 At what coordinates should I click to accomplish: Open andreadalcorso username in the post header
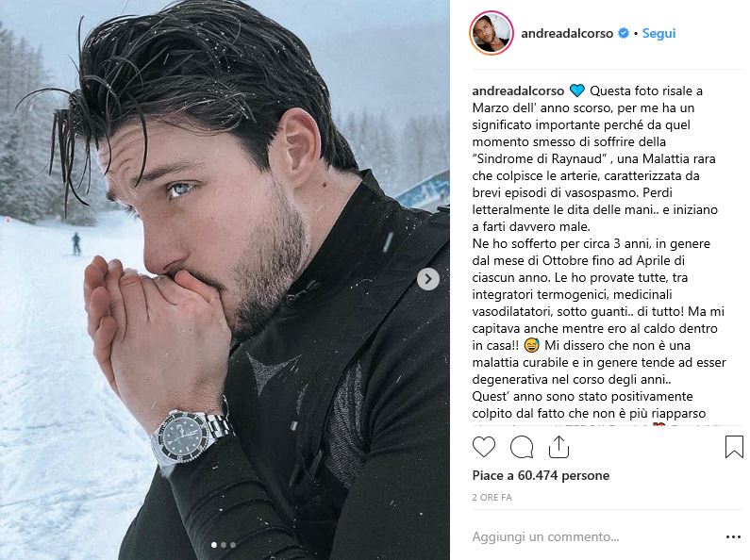coord(566,34)
